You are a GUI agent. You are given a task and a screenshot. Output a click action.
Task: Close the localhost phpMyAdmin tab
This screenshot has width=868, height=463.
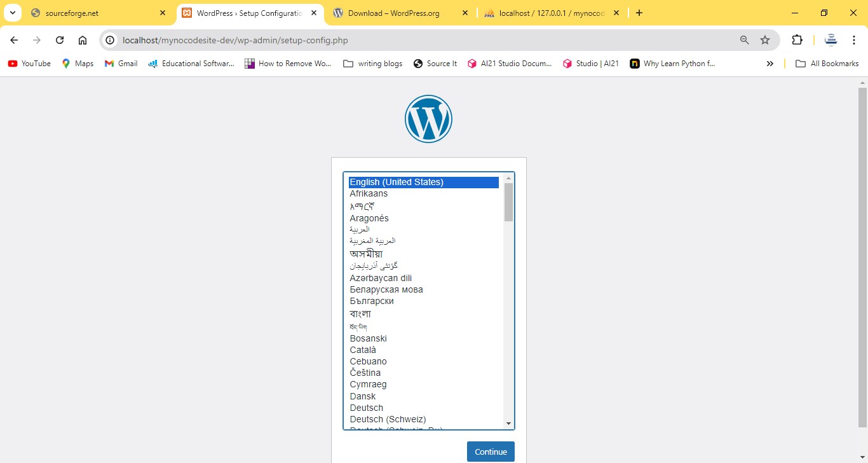point(616,13)
